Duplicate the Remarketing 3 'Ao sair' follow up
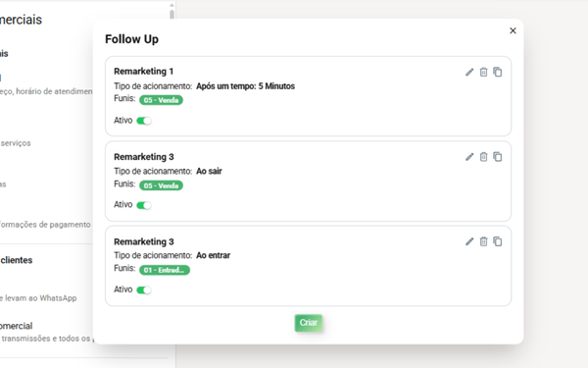Screen dimensions: 588x368 pyautogui.click(x=498, y=157)
